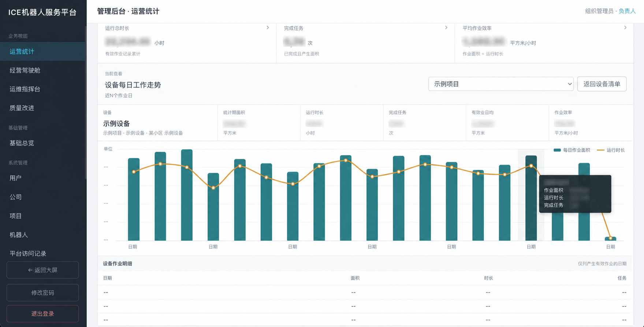Click the 设备每日工作走势 heading
Viewport: 644px width, 327px height.
click(x=133, y=85)
